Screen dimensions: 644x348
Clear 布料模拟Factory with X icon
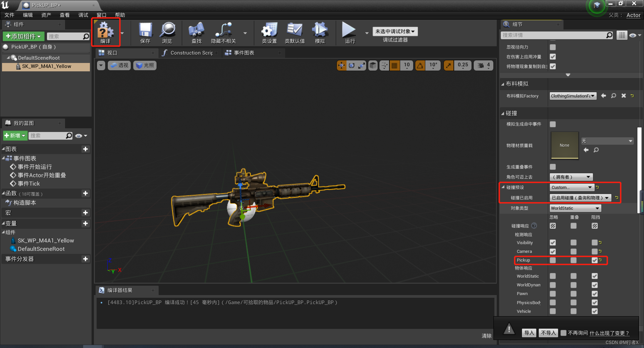point(624,96)
